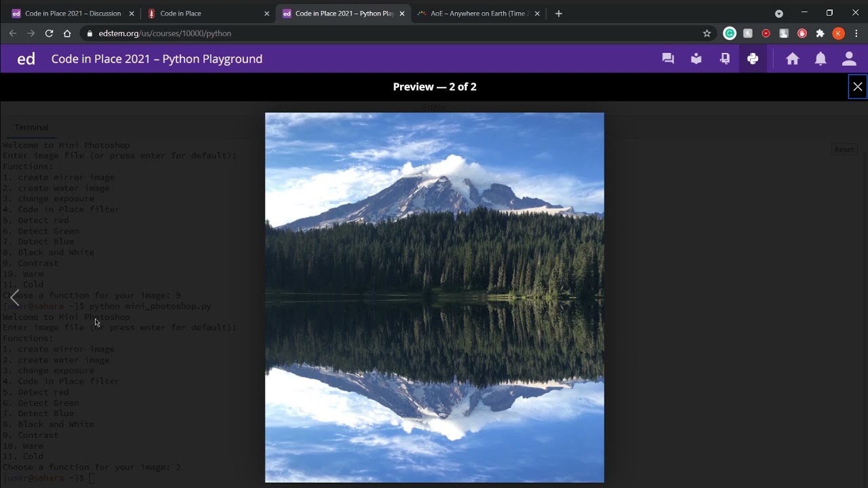This screenshot has width=868, height=488.
Task: Open a new browser tab
Action: (559, 14)
